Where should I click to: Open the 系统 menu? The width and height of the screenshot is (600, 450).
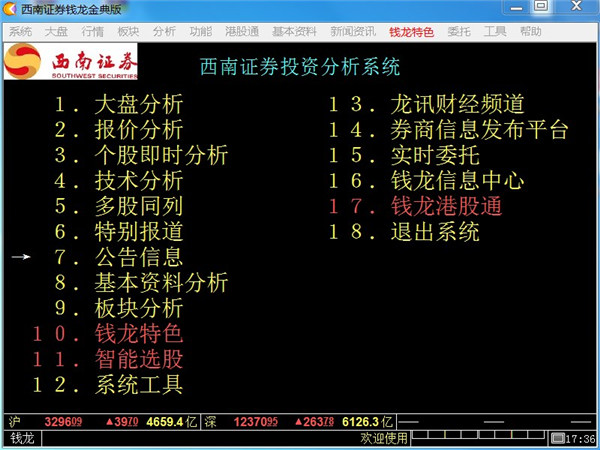(21, 31)
